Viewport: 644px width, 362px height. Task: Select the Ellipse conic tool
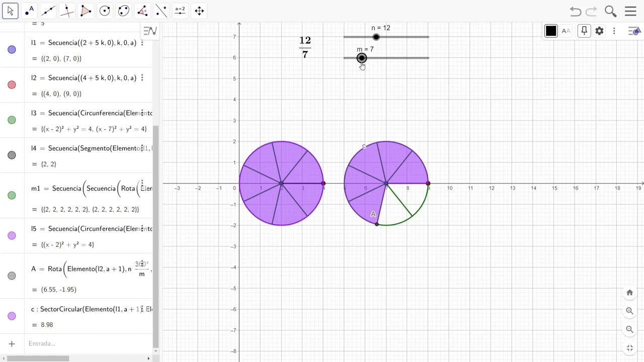[123, 11]
